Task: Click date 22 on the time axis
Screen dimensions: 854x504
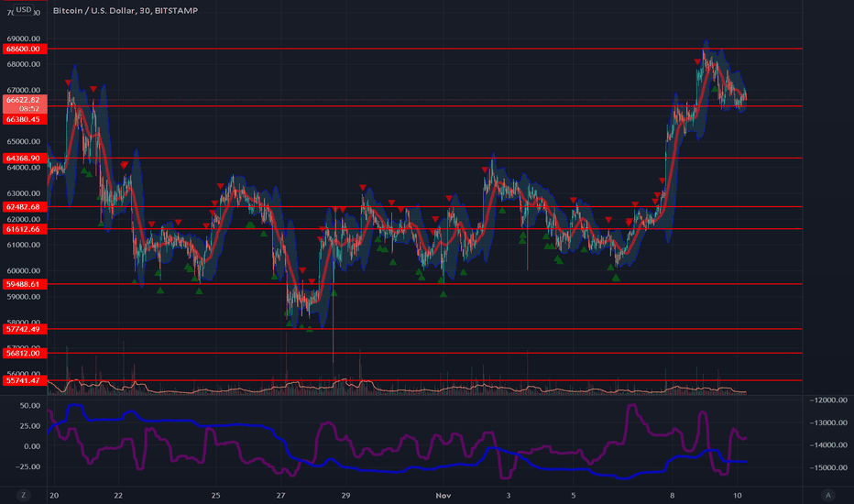Action: coord(118,495)
